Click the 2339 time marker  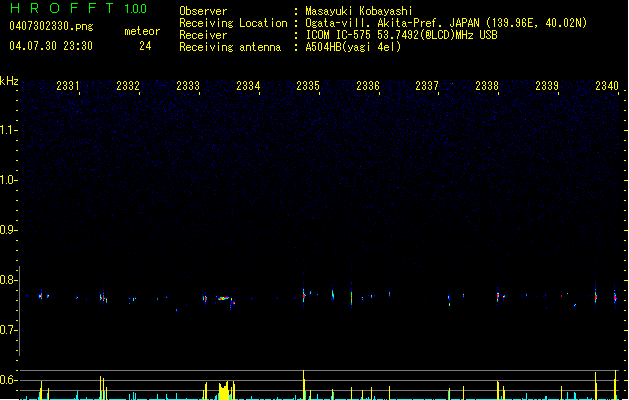tap(547, 85)
